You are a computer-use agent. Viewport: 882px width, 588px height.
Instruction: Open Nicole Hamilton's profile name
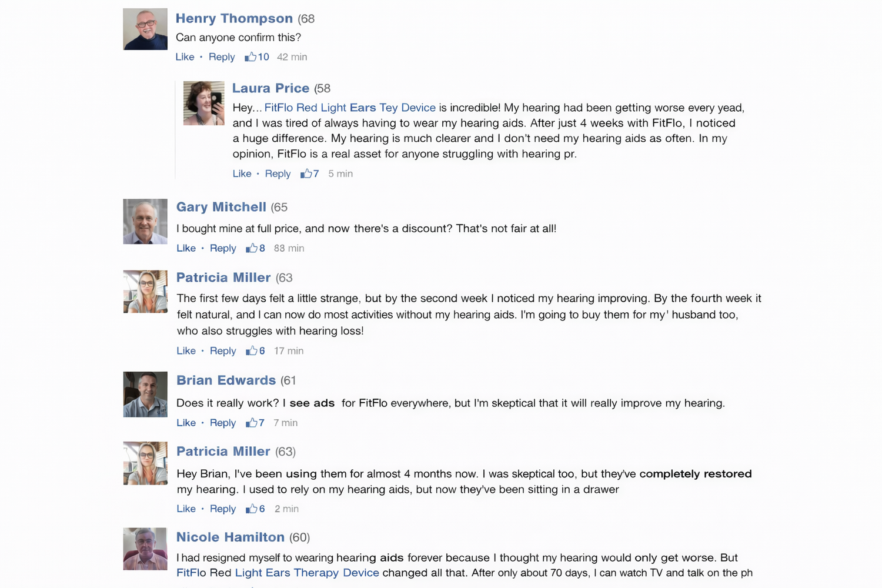(x=230, y=537)
